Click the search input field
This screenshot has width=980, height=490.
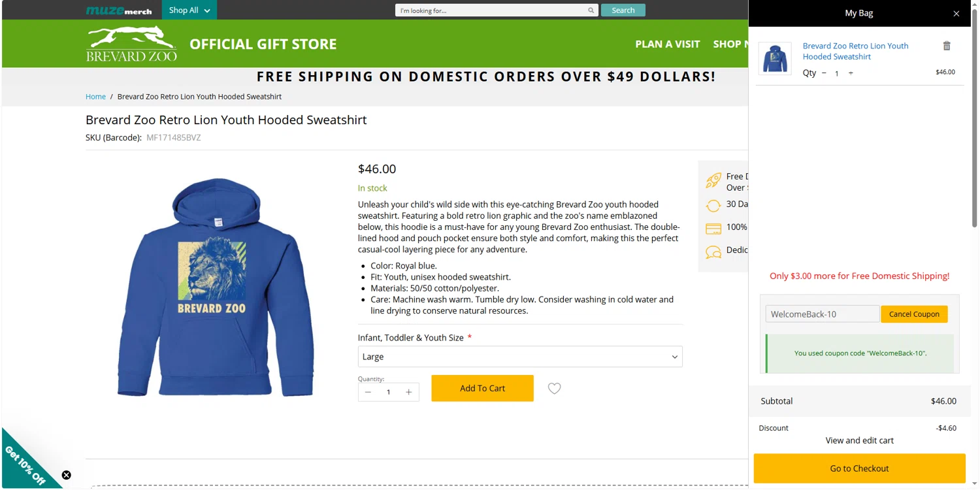click(491, 10)
